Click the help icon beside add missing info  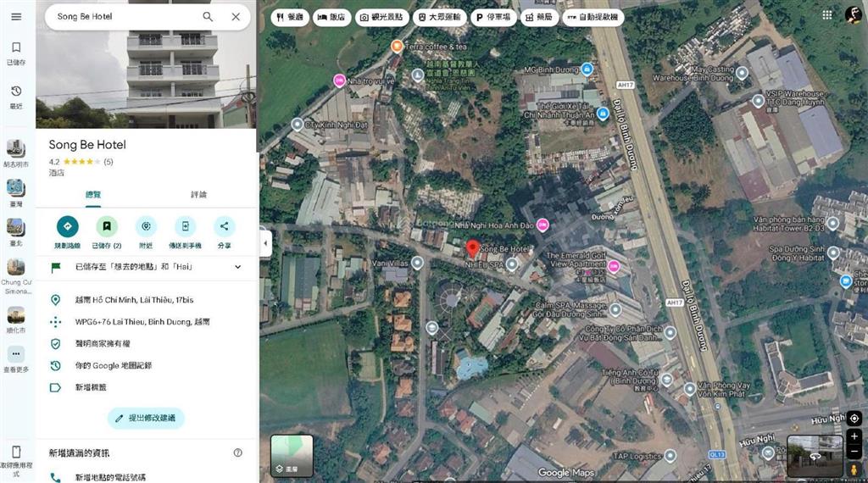[238, 452]
